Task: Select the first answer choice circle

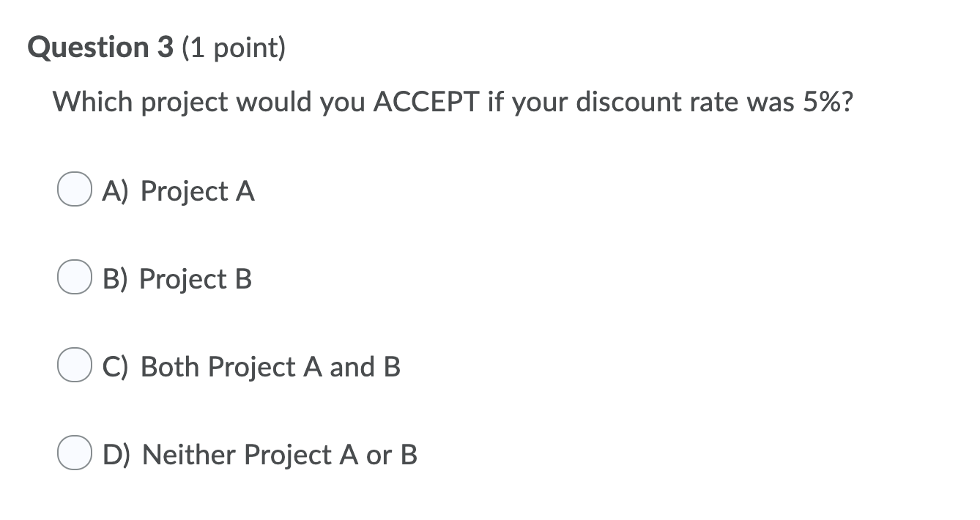Action: point(73,190)
